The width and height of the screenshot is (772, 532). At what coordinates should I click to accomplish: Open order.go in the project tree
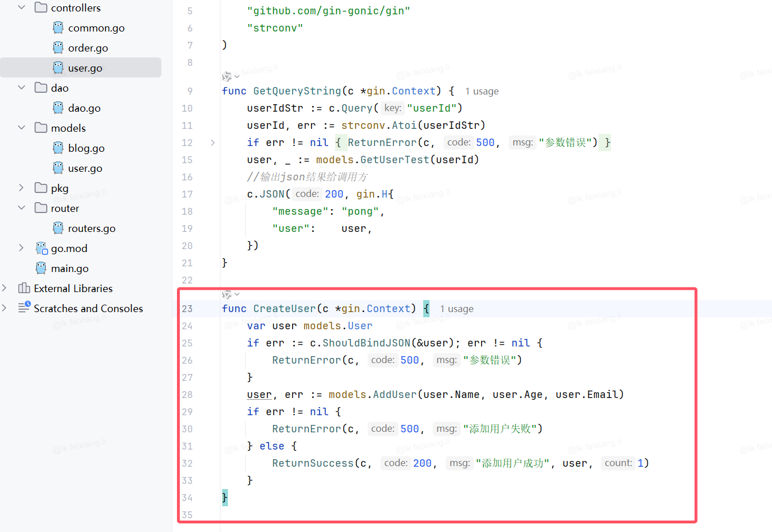pos(88,48)
